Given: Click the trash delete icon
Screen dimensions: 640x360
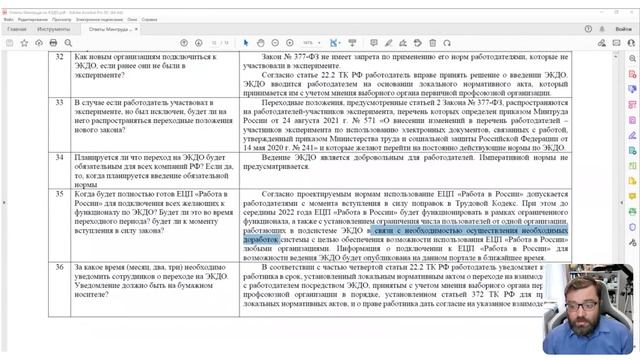Looking at the screenshot, I should [x=433, y=43].
